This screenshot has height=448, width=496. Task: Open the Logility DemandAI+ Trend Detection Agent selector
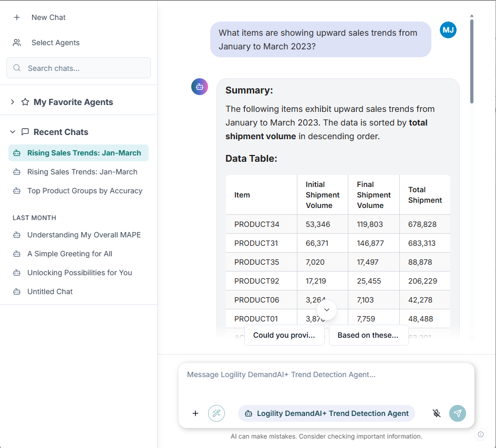pos(326,413)
